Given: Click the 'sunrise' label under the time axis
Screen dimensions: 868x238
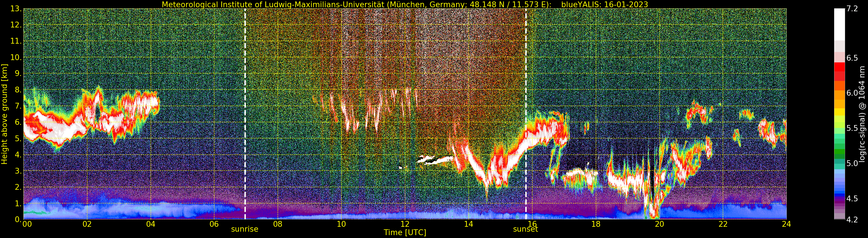Looking at the screenshot, I should 245,229.
